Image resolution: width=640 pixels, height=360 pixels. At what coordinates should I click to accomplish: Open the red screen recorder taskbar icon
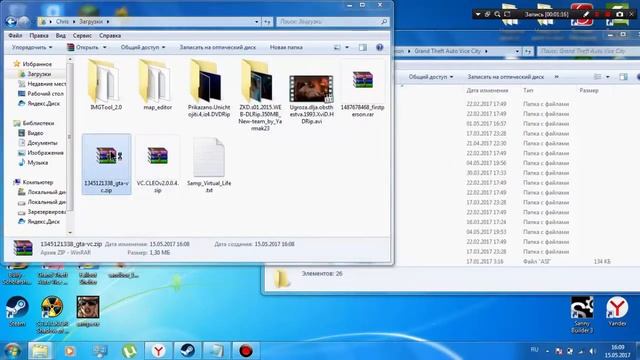(x=246, y=351)
